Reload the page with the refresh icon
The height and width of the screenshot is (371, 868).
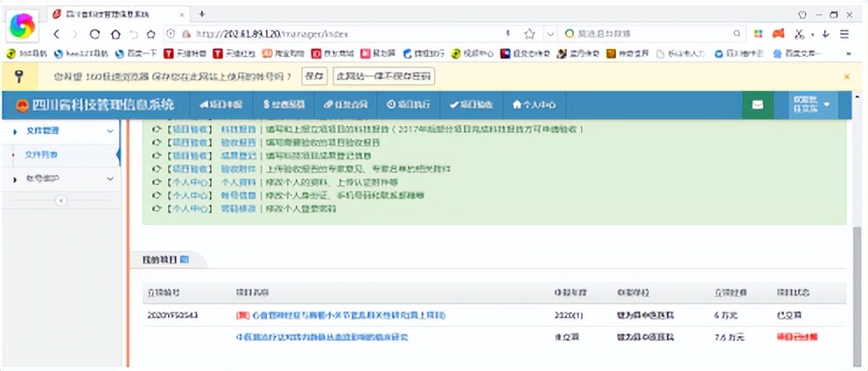tap(94, 34)
